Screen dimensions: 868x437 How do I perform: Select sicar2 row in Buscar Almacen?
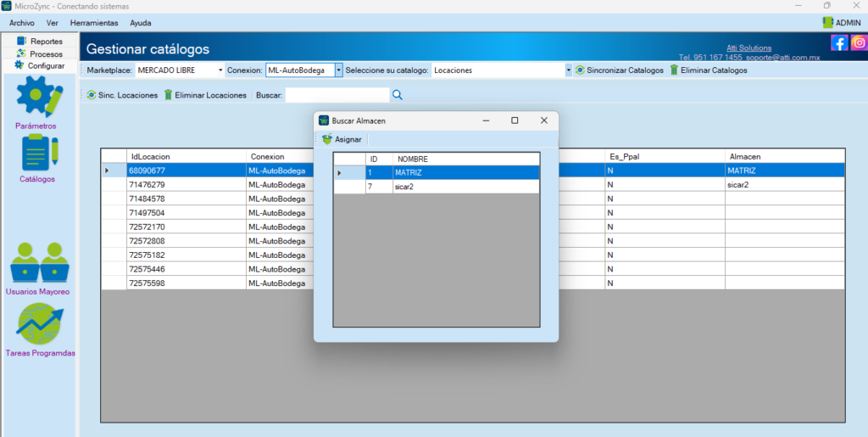click(x=437, y=187)
